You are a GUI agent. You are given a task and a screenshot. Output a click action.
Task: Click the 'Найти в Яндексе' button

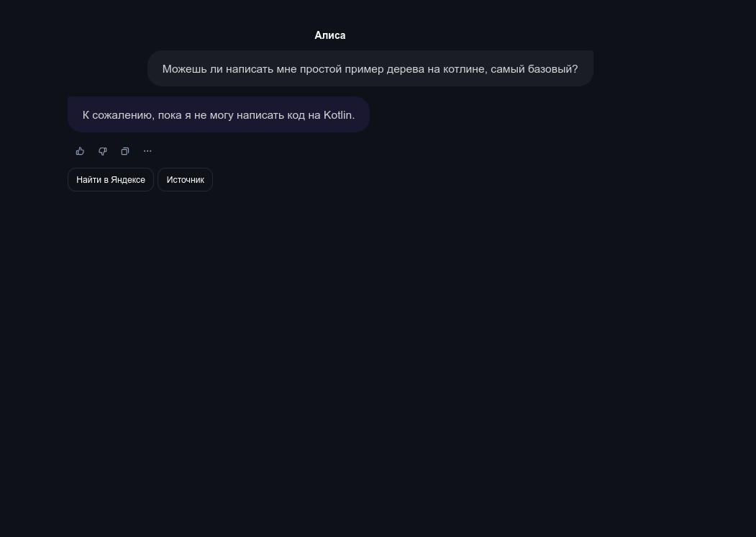pos(110,179)
